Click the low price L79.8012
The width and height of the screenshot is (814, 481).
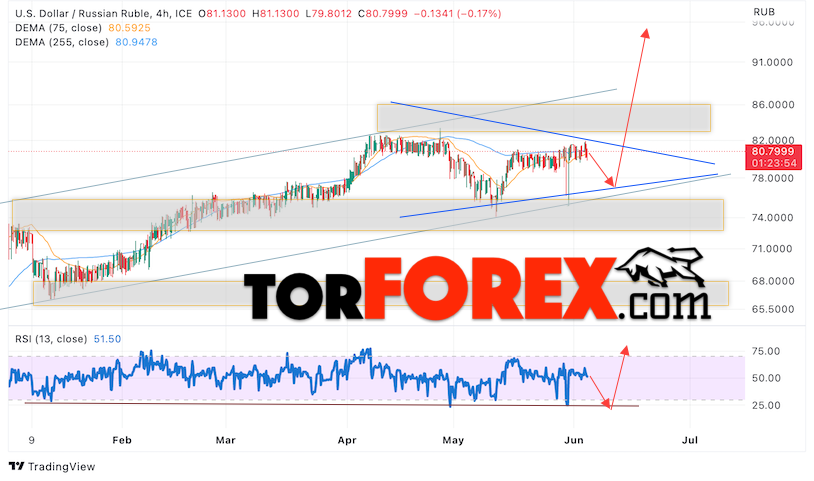[x=329, y=13]
